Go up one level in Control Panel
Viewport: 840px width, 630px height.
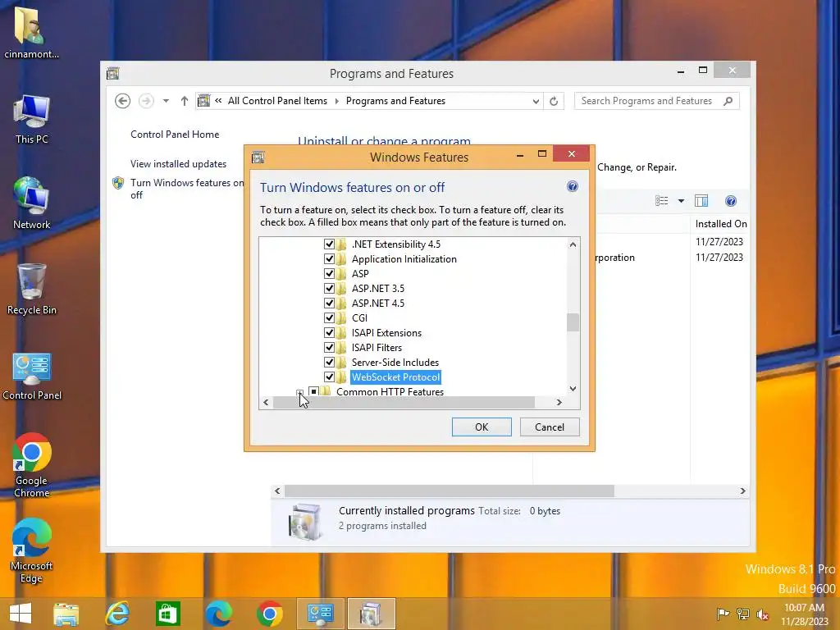pyautogui.click(x=185, y=101)
